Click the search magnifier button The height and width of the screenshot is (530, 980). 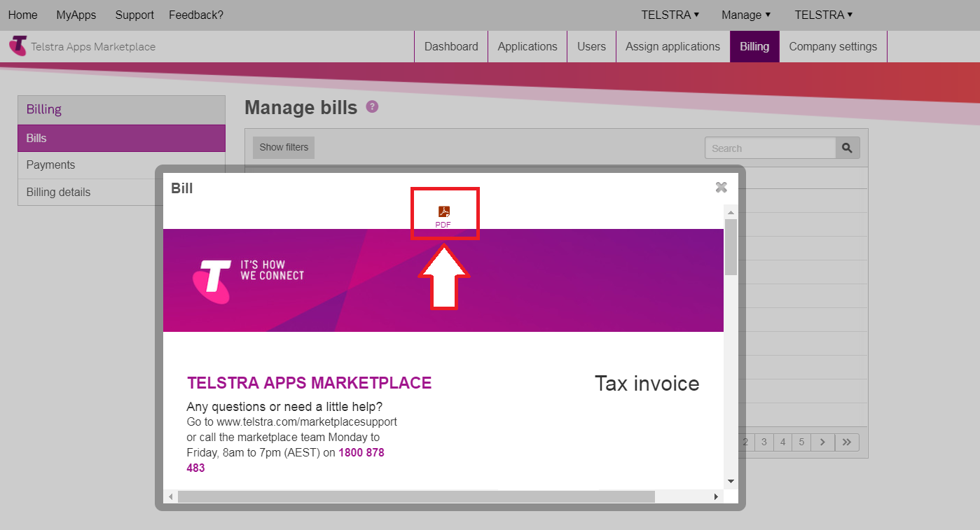coord(847,148)
